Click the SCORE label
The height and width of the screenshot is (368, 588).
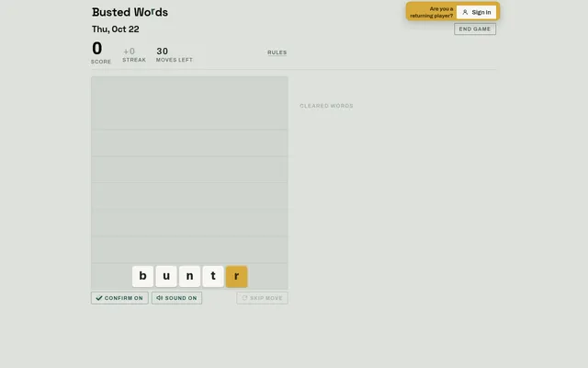[101, 62]
